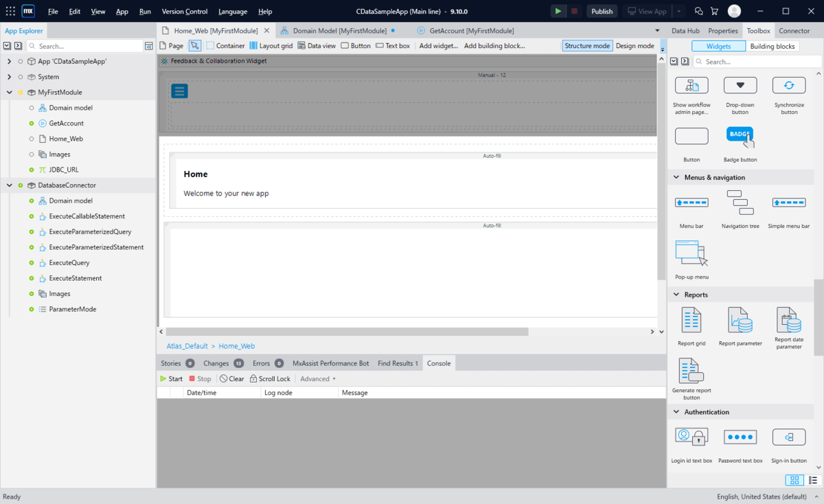Collapse the Authentication toolbox section

[675, 412]
